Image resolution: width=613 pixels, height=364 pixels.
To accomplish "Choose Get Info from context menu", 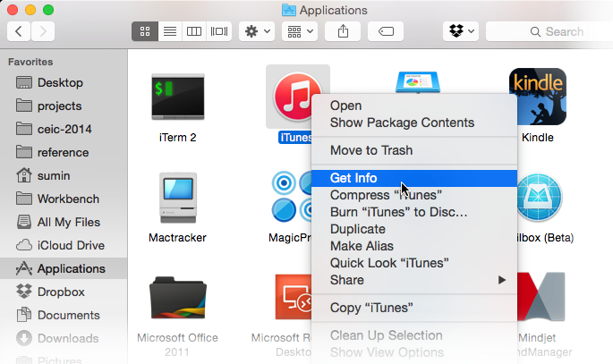I will 414,178.
